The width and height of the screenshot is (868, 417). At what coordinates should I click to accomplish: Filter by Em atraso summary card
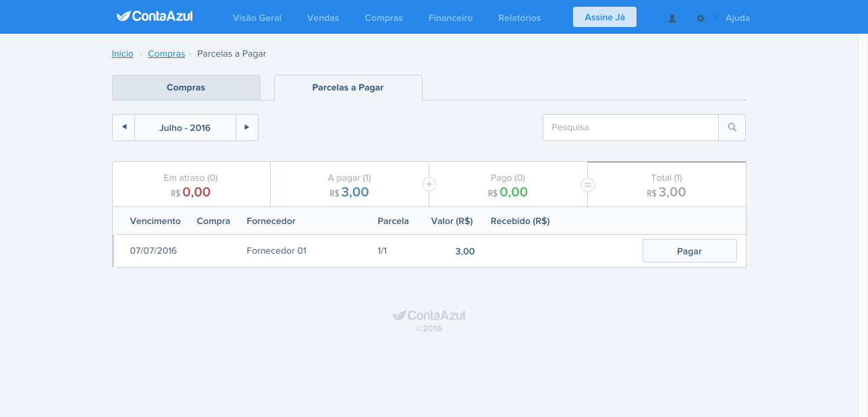pos(191,185)
